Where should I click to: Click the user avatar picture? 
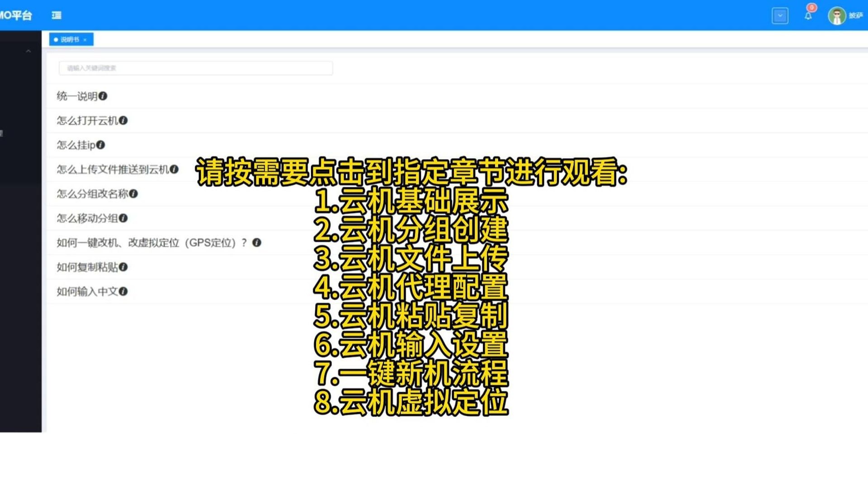836,16
